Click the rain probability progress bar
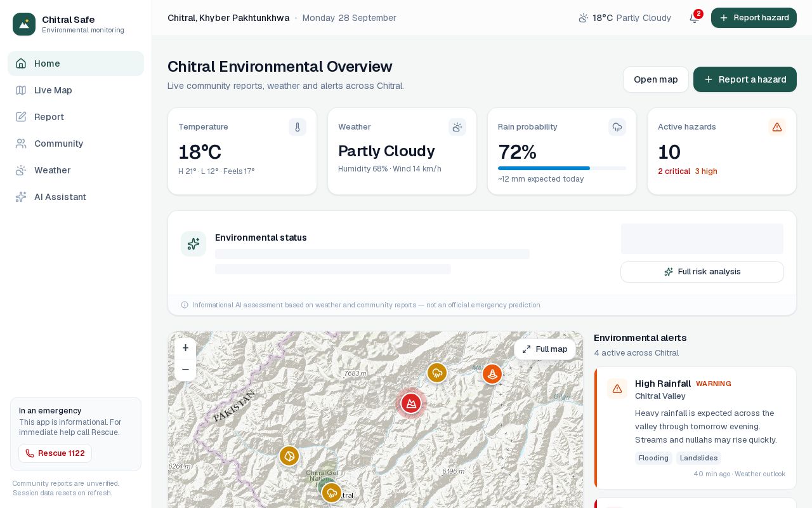The height and width of the screenshot is (508, 812). [562, 168]
